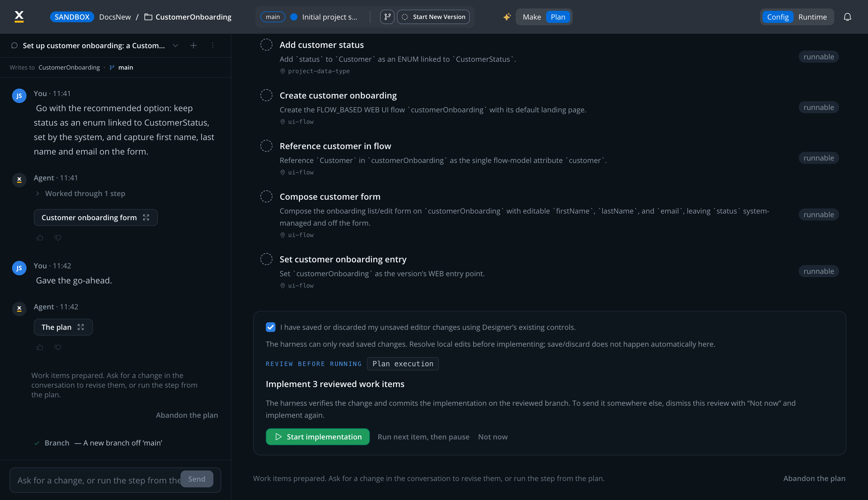Open the main branch selector pill
This screenshot has height=500, width=868.
(x=272, y=17)
